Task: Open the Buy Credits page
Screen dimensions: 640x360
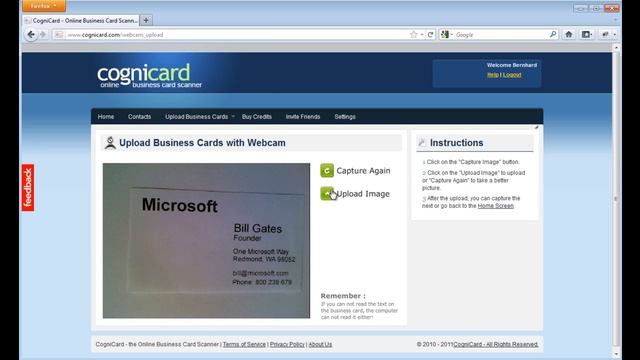Action: [257, 117]
